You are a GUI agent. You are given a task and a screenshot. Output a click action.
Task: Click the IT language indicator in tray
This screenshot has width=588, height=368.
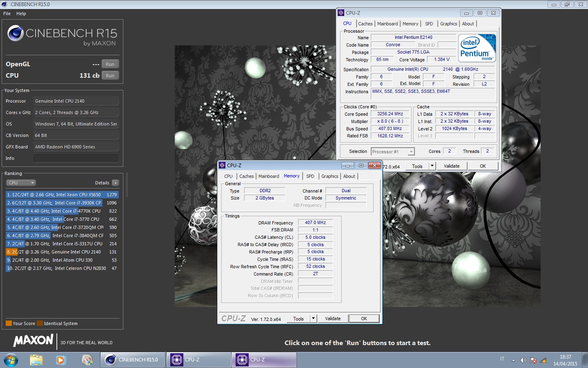502,359
